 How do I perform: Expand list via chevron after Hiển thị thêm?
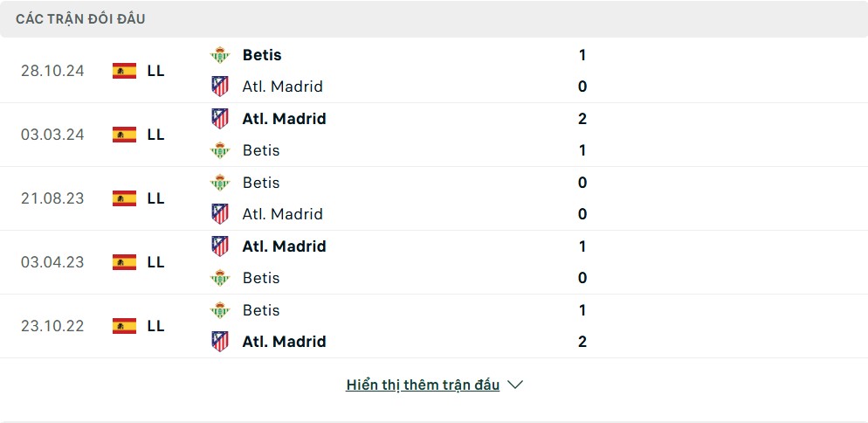click(515, 385)
